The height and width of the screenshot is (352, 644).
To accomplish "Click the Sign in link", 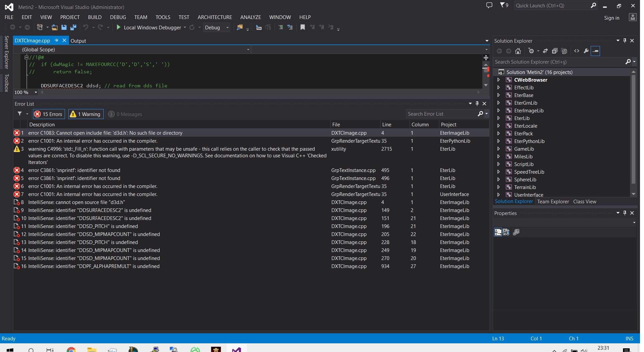I will point(612,18).
